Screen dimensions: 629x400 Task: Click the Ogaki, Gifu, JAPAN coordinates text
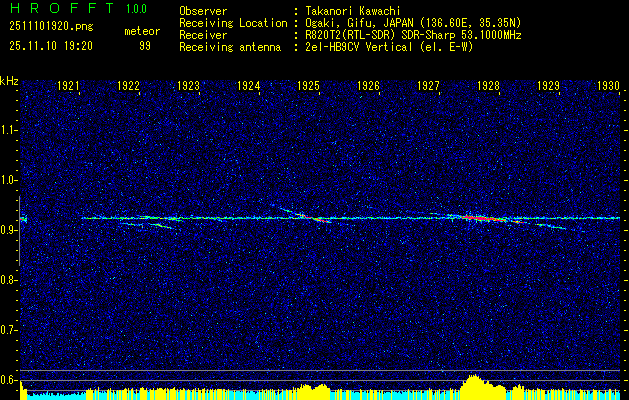click(x=413, y=23)
